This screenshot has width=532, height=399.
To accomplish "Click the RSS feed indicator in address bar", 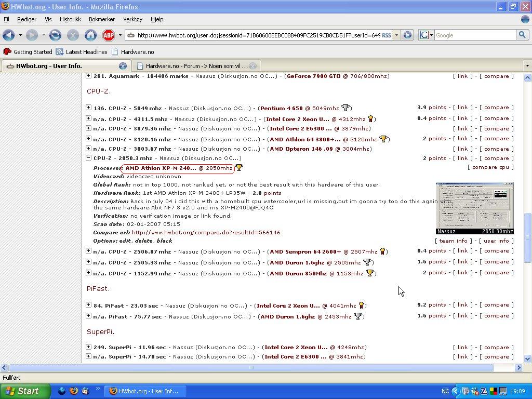I will pyautogui.click(x=387, y=35).
